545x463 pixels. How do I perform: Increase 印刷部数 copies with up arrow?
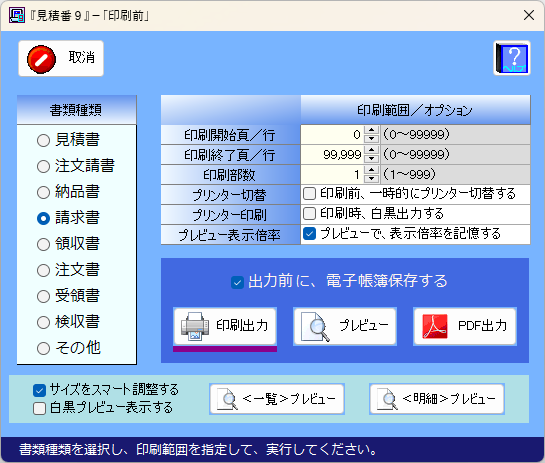pyautogui.click(x=372, y=170)
